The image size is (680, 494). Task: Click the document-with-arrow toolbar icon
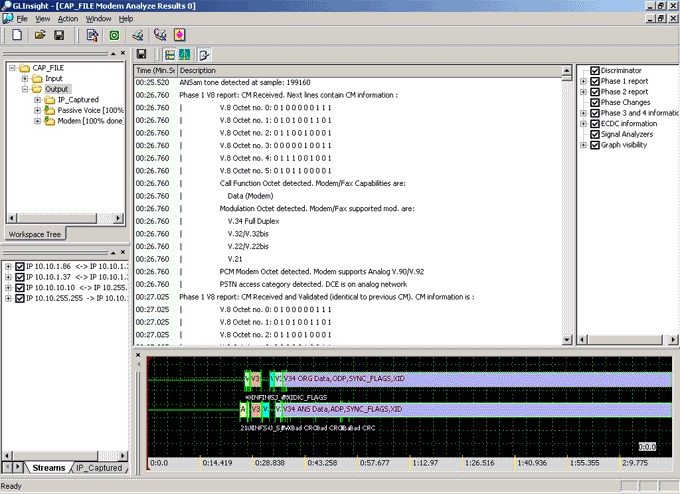(x=92, y=35)
